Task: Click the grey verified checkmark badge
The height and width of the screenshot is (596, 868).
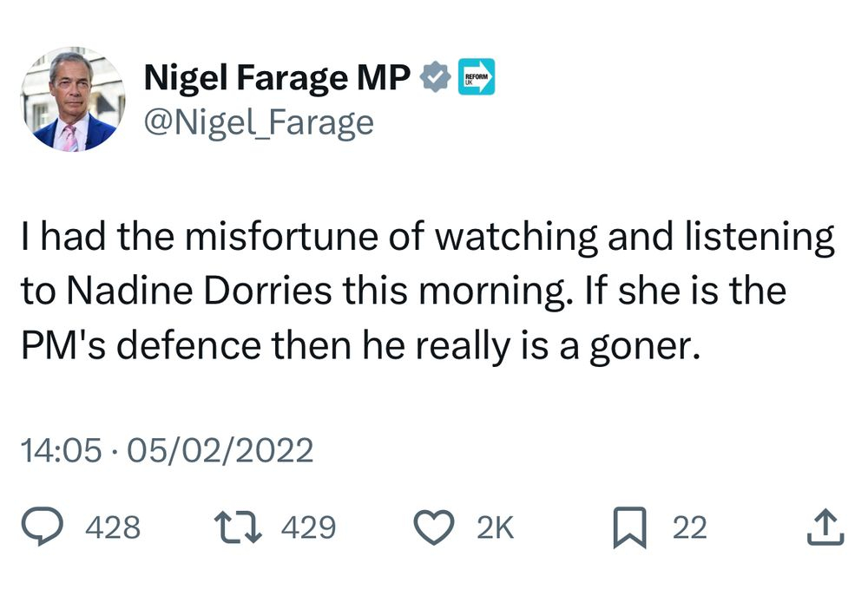Action: 436,78
